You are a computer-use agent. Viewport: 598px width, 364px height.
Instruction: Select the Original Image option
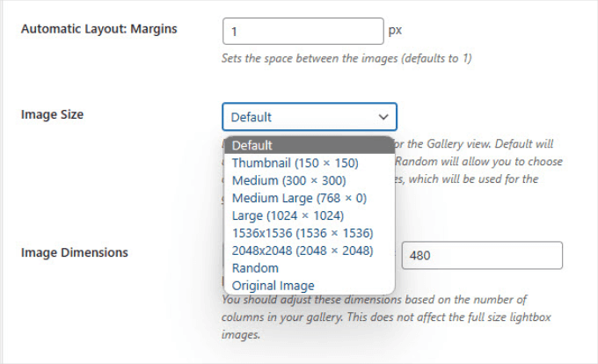pos(273,286)
